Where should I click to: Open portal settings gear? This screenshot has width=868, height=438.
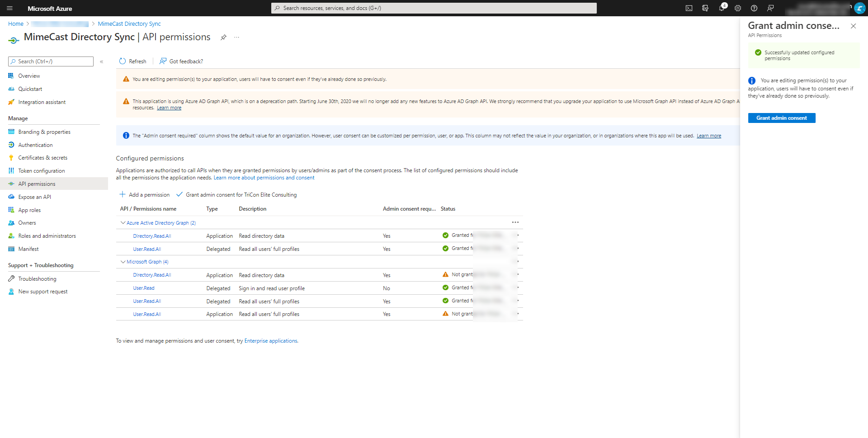tap(738, 8)
